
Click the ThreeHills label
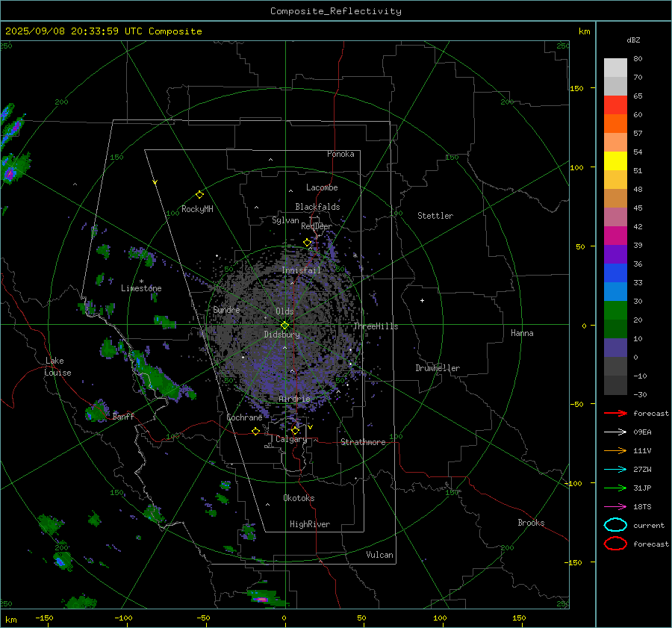(376, 326)
